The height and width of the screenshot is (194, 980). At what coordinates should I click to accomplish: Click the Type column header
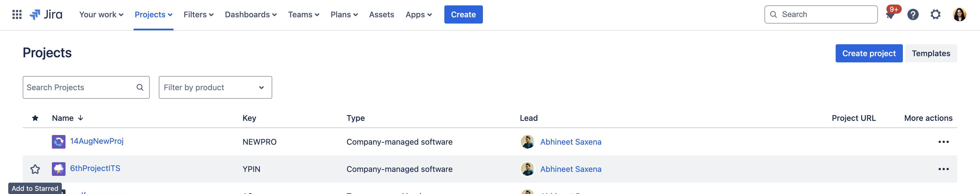click(355, 118)
